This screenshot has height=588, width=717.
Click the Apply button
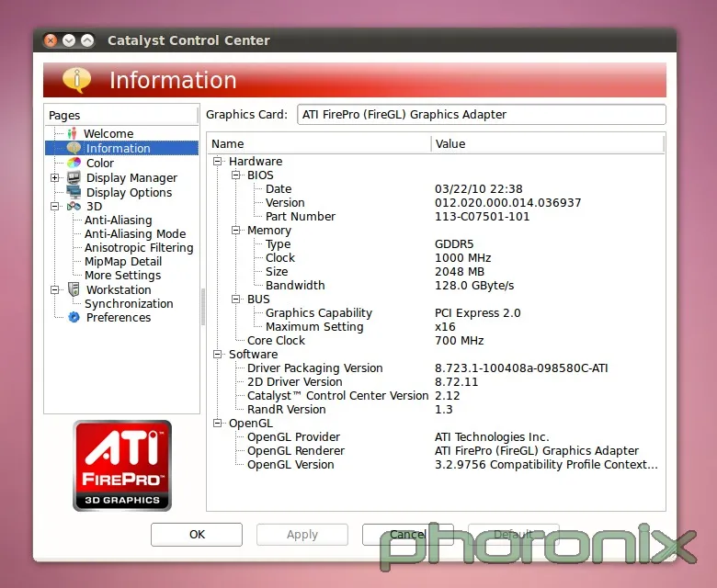(302, 535)
